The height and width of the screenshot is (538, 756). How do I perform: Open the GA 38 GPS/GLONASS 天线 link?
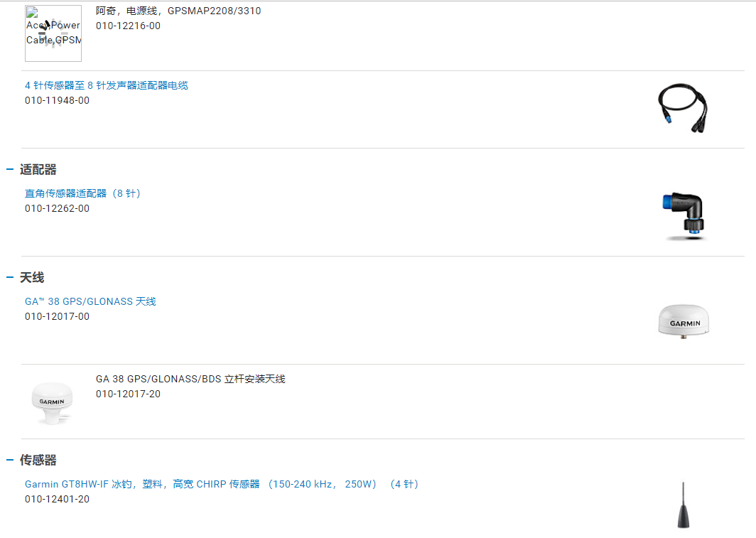point(91,302)
